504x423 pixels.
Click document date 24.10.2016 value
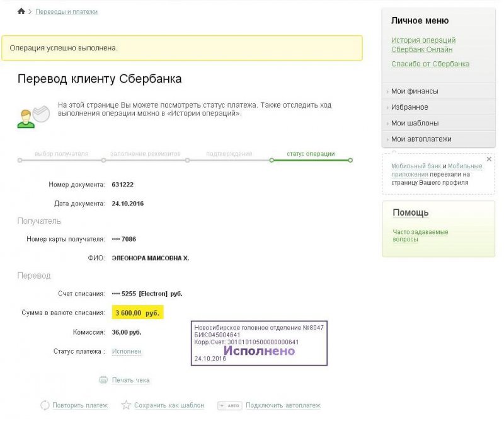point(128,204)
